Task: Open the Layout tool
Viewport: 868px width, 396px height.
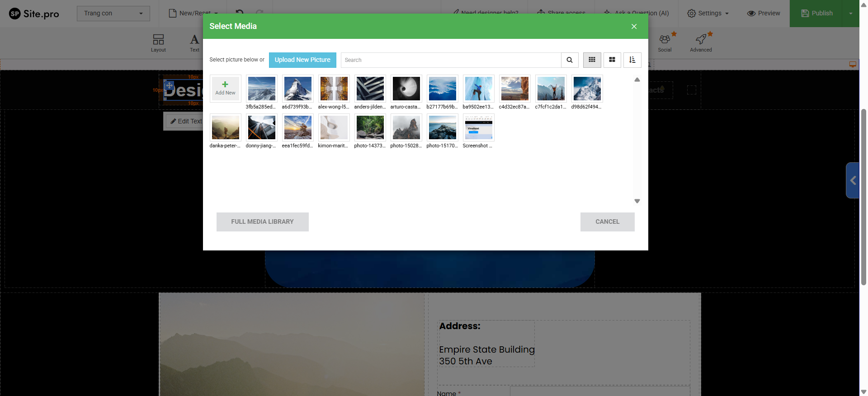Action: point(158,42)
